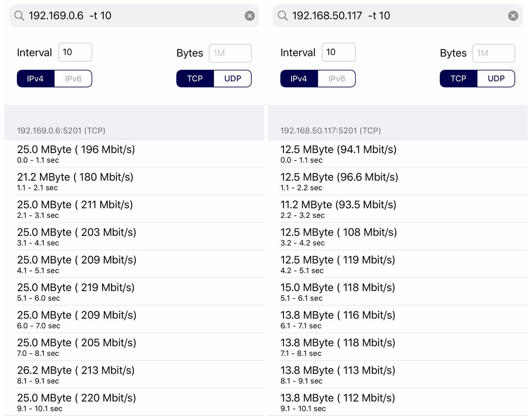This screenshot has width=532, height=416.
Task: Select IPv6 for the 192.169.0.6 test
Action: tap(73, 79)
